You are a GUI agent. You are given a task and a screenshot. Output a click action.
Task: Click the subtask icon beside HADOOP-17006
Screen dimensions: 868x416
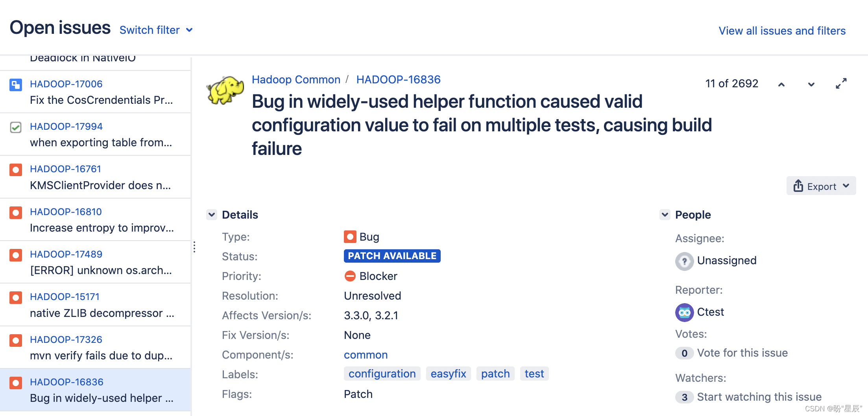(x=15, y=85)
